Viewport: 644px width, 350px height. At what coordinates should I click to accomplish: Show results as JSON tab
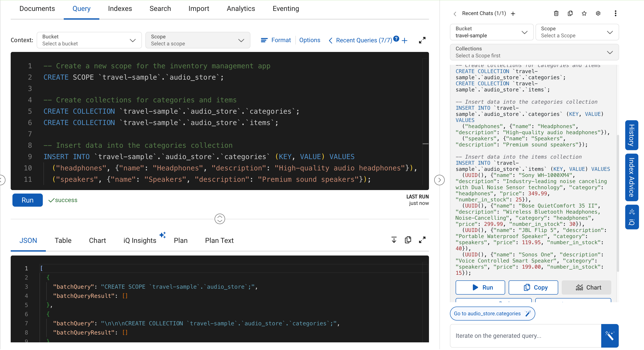click(x=28, y=240)
